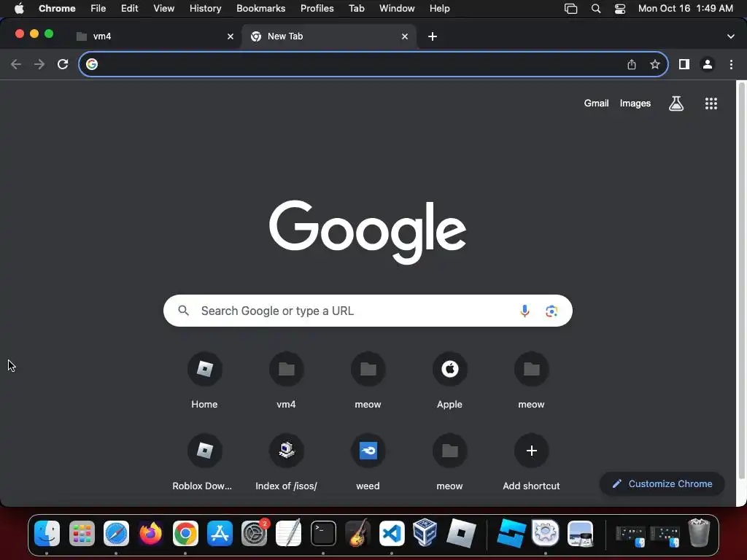This screenshot has height=560, width=747.
Task: Share this page via the share icon
Action: tap(631, 64)
